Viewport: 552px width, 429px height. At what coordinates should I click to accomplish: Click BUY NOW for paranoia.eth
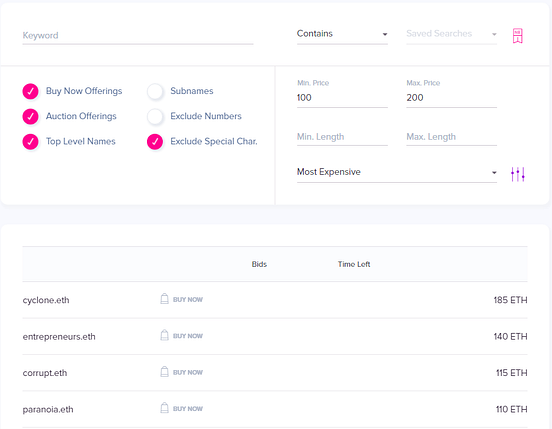coord(188,409)
